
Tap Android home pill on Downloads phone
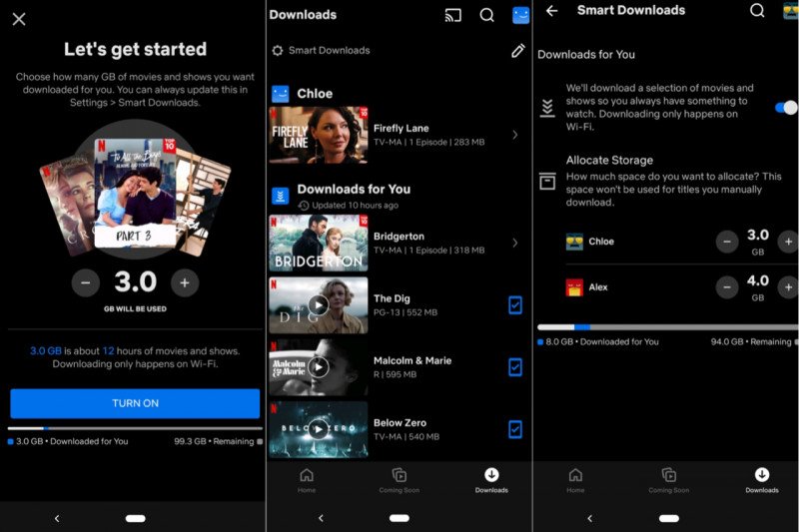tap(399, 518)
